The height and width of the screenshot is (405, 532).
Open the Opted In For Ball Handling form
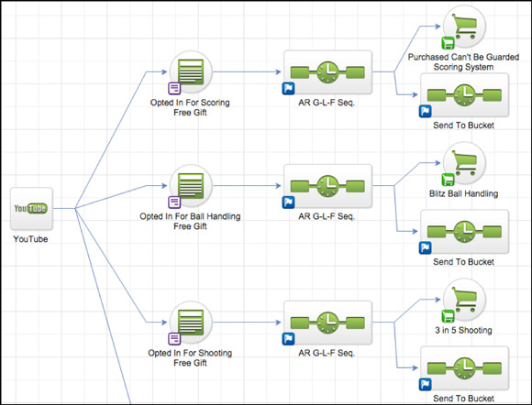click(x=191, y=186)
